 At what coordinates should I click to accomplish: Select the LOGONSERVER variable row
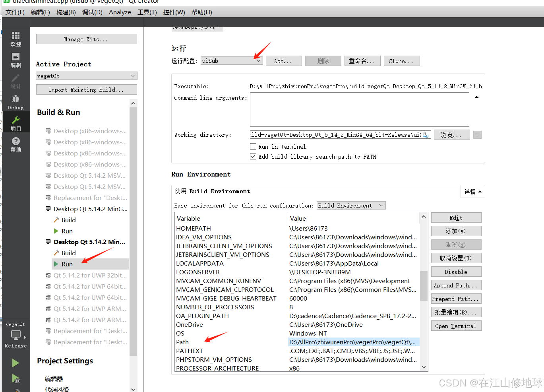[297, 272]
